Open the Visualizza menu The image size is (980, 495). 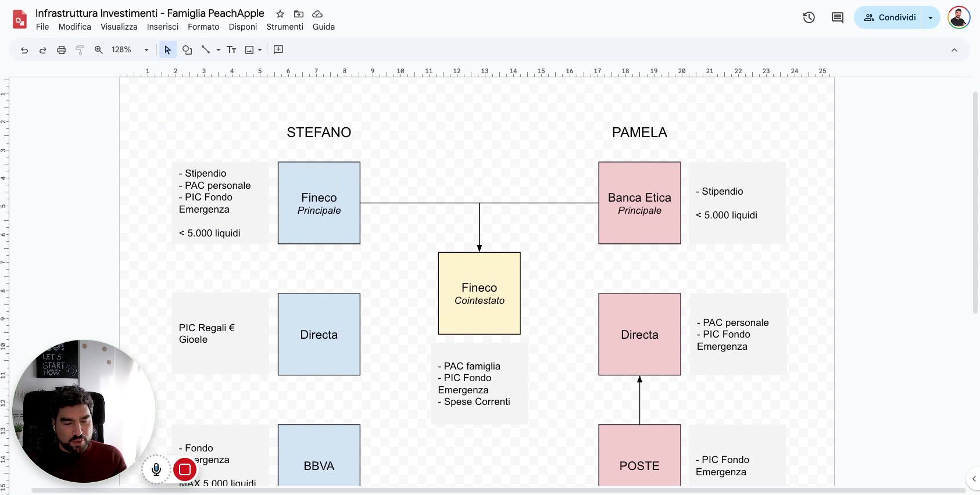click(119, 27)
